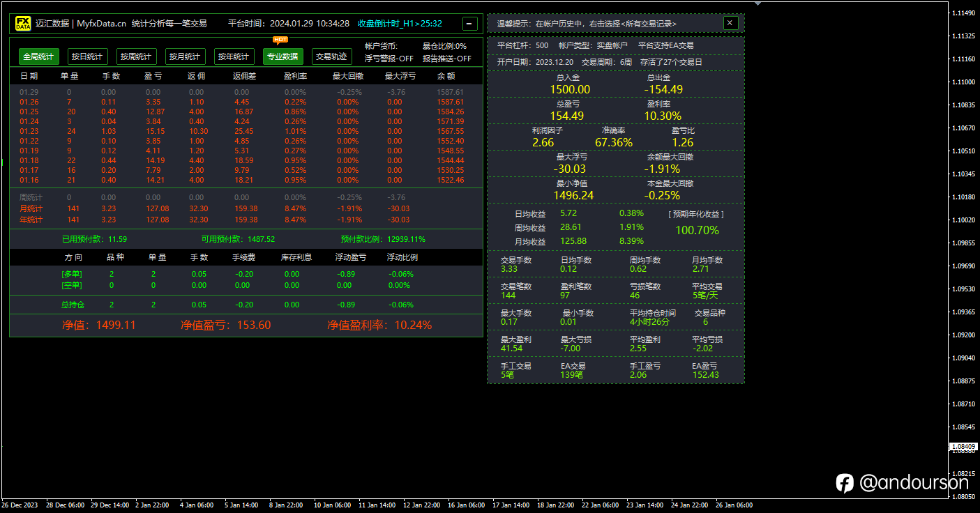Toggle the 浮亏警报-OFF alert switch
Image resolution: width=980 pixels, height=513 pixels.
pyautogui.click(x=389, y=59)
